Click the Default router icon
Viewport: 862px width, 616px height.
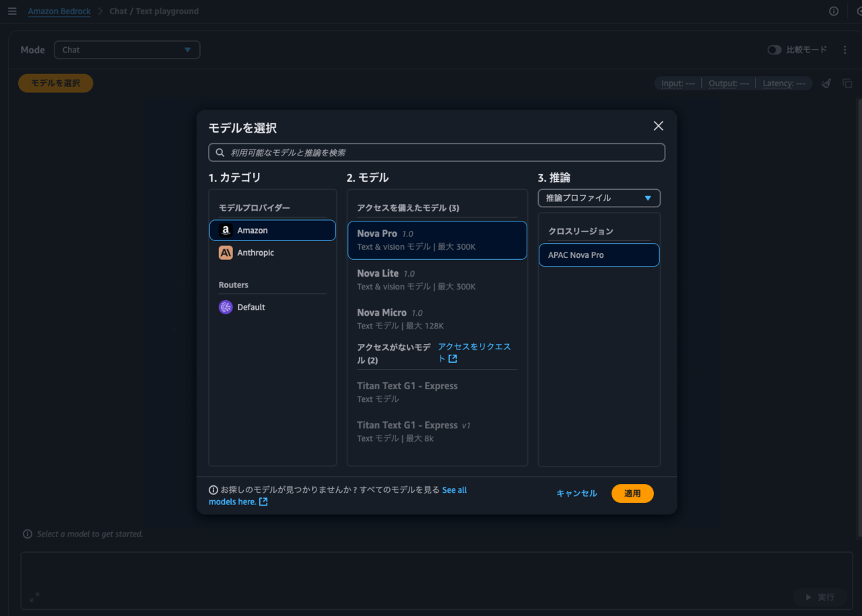click(226, 307)
